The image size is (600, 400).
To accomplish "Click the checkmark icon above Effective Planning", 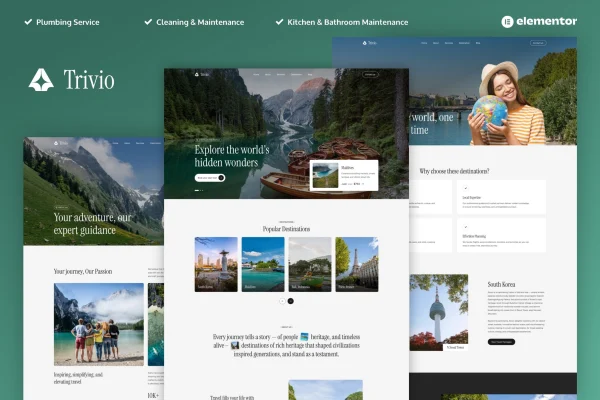I will (x=466, y=227).
